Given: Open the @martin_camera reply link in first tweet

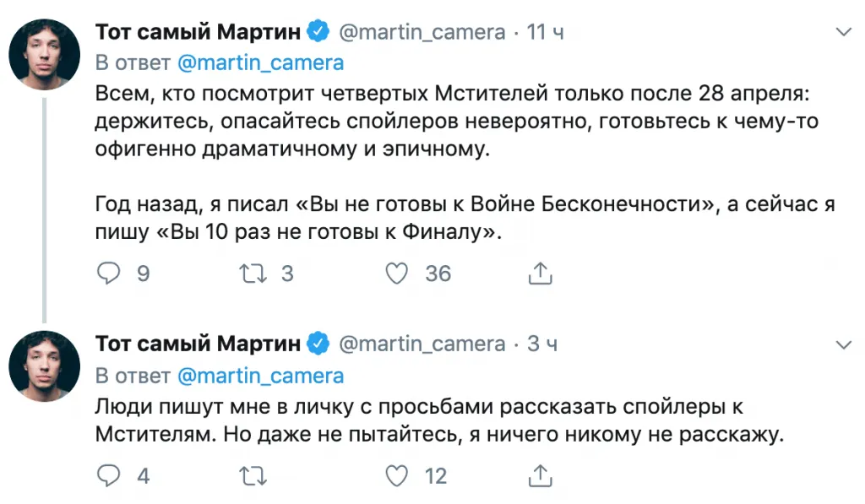Looking at the screenshot, I should 261,62.
